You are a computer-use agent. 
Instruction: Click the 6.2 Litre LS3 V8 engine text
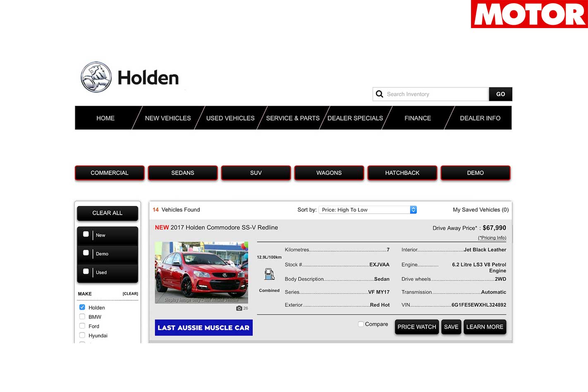point(479,268)
